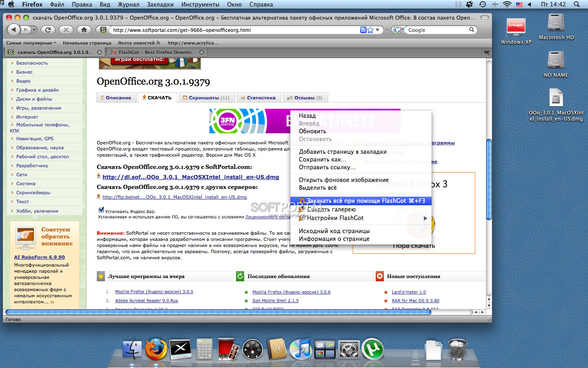Switch to the Описание tab

(x=116, y=98)
